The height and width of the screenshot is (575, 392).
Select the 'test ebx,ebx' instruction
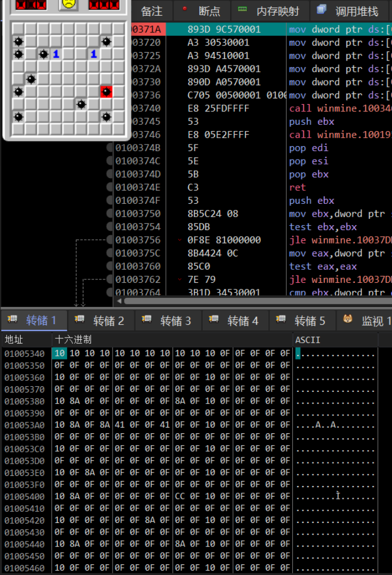(x=323, y=227)
